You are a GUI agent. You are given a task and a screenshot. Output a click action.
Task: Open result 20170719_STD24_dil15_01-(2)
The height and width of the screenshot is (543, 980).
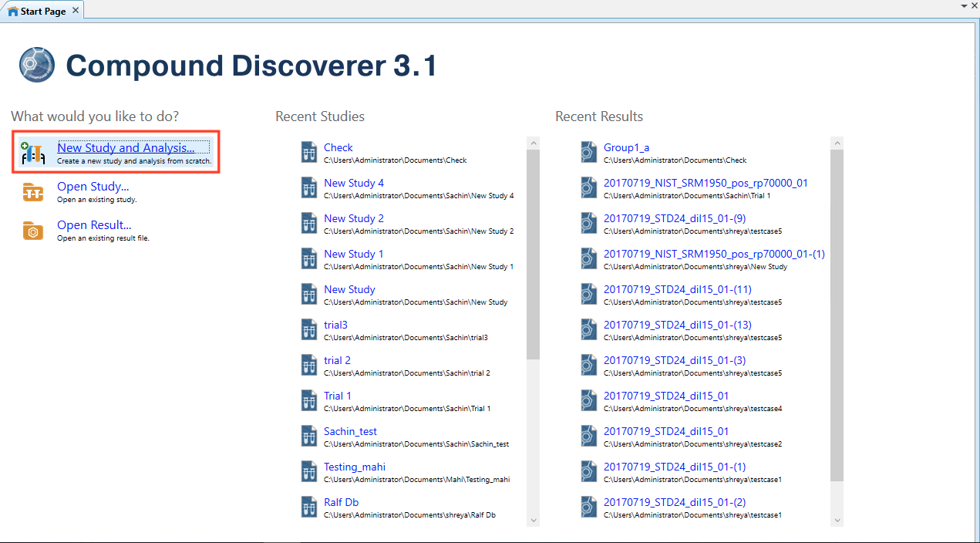pos(675,502)
